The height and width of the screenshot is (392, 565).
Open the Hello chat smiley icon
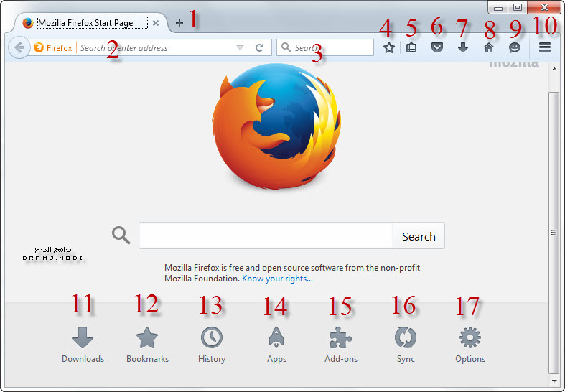514,48
